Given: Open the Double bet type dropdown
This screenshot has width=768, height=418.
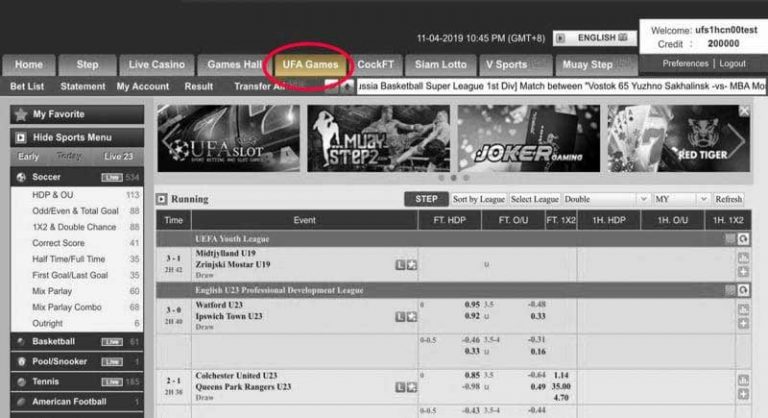Looking at the screenshot, I should click(606, 199).
